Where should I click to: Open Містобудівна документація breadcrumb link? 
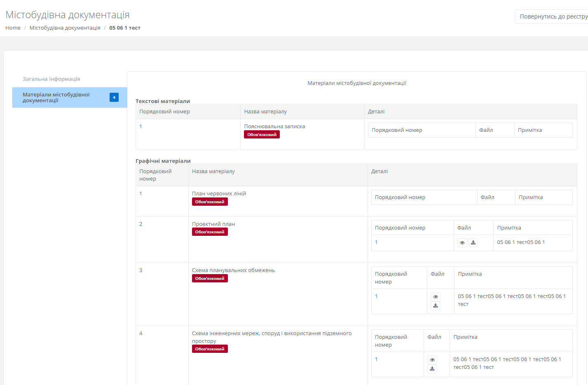(65, 28)
